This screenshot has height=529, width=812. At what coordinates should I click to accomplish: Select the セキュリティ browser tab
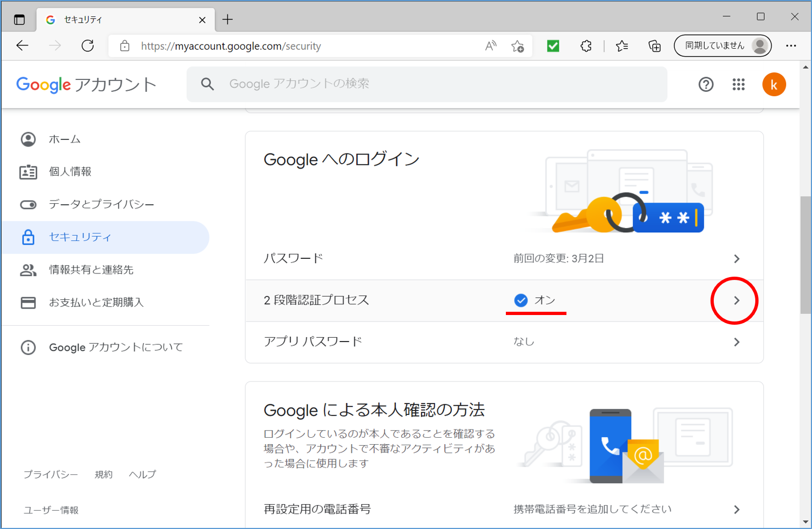tap(125, 20)
